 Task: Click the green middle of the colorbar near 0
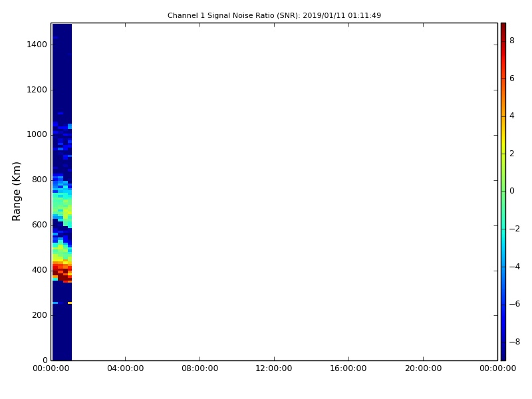click(503, 192)
